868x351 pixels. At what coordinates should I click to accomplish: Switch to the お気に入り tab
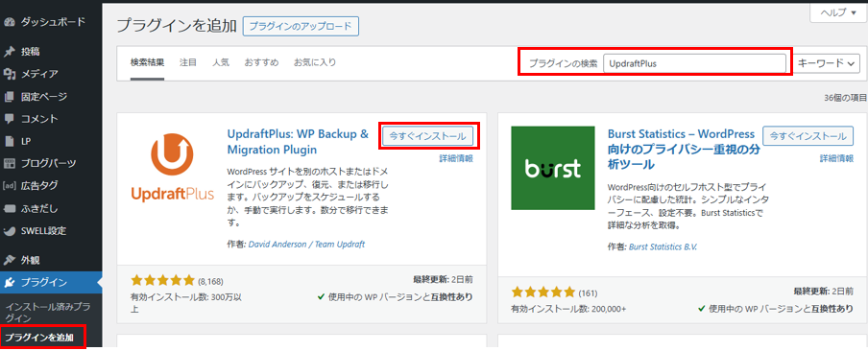(x=315, y=62)
